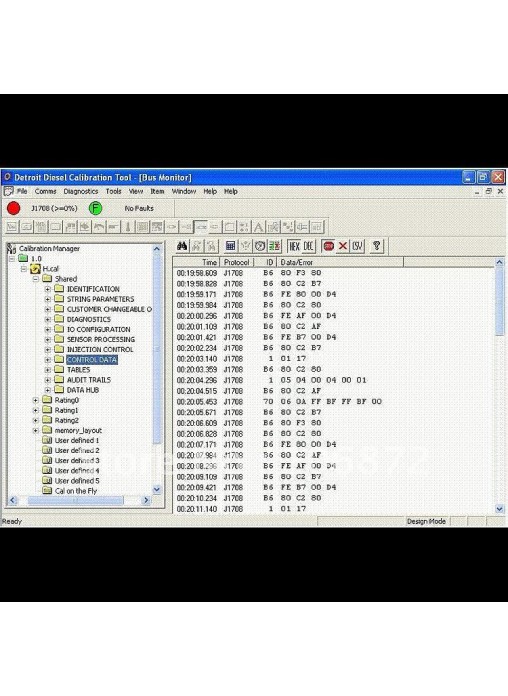Open the Item menu

(157, 191)
